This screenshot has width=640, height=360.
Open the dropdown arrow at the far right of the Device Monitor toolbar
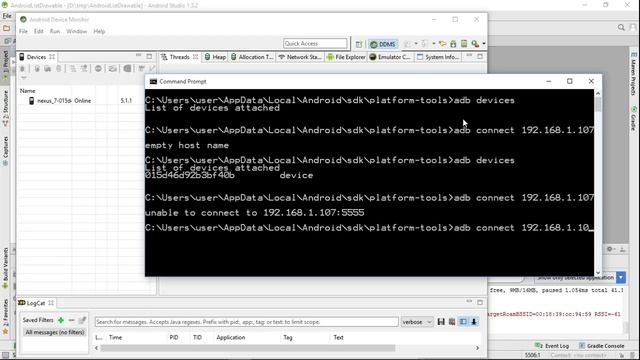click(x=484, y=44)
